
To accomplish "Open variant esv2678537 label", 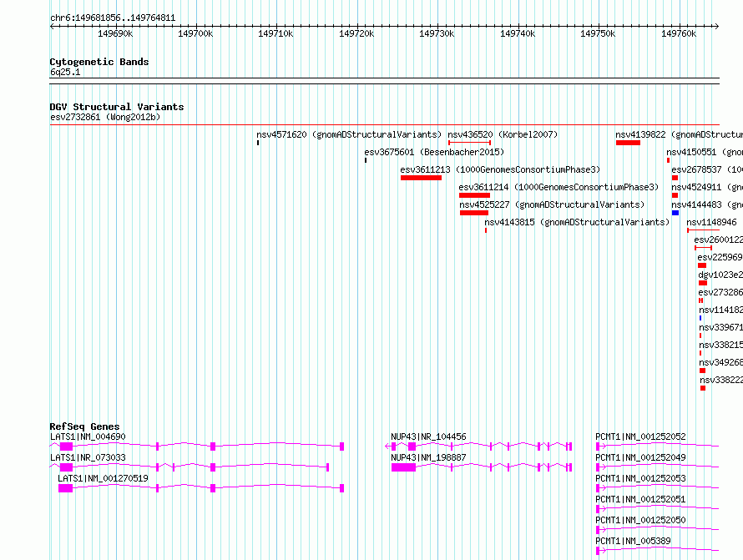I will (x=707, y=169).
